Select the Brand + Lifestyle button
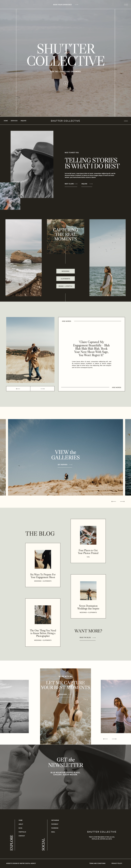Screen dimensions: 131x868 coord(65,286)
